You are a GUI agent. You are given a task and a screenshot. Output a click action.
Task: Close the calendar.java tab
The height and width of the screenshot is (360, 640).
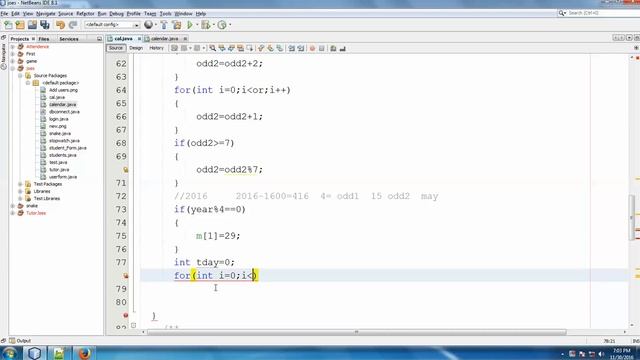pyautogui.click(x=185, y=39)
